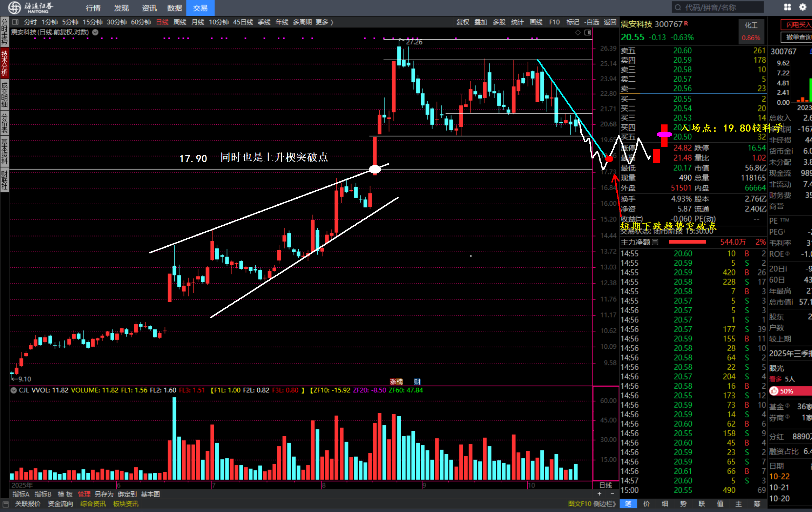Open settings gear icon at top right
Screen dimensions: 812x512
tap(803, 7)
